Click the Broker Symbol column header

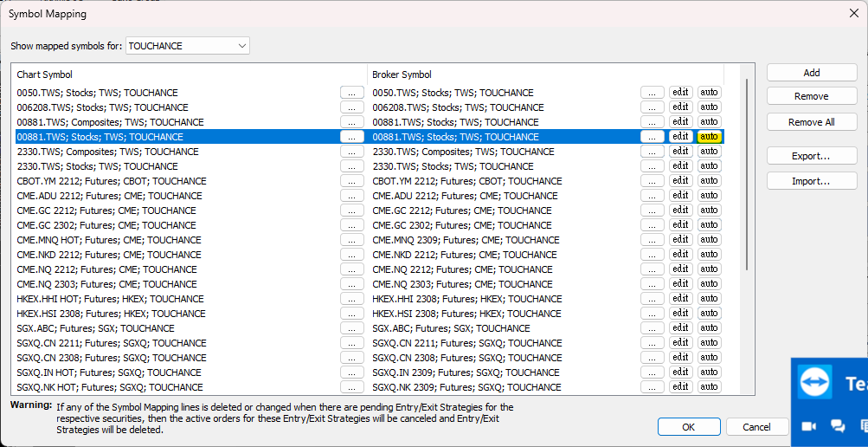click(x=546, y=74)
